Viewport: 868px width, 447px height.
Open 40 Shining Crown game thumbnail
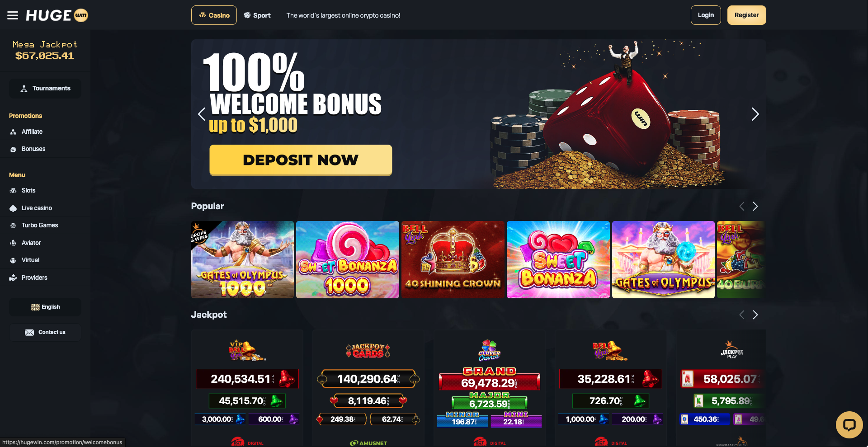click(x=453, y=259)
